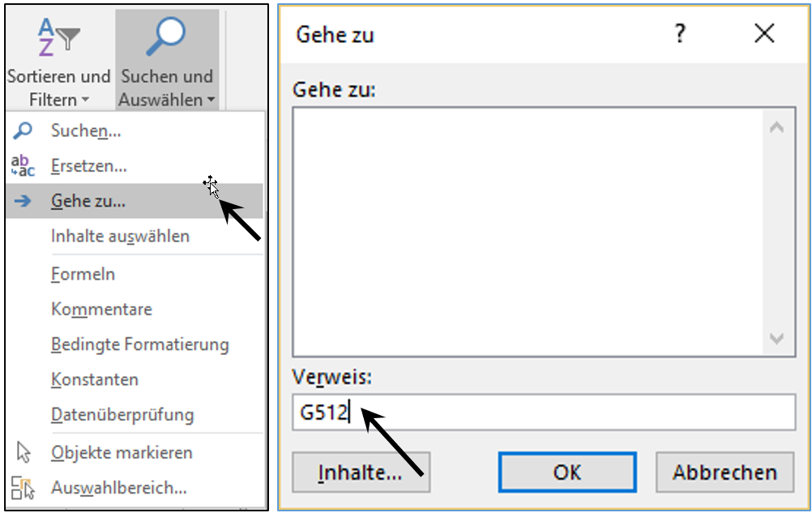Expand the Suchen und Auswählen dropdown arrow
812x513 pixels.
212,100
